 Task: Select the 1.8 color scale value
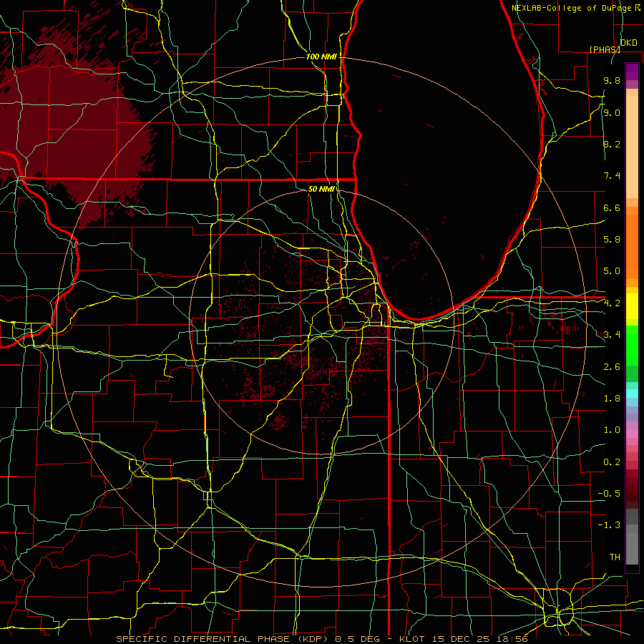[612, 398]
